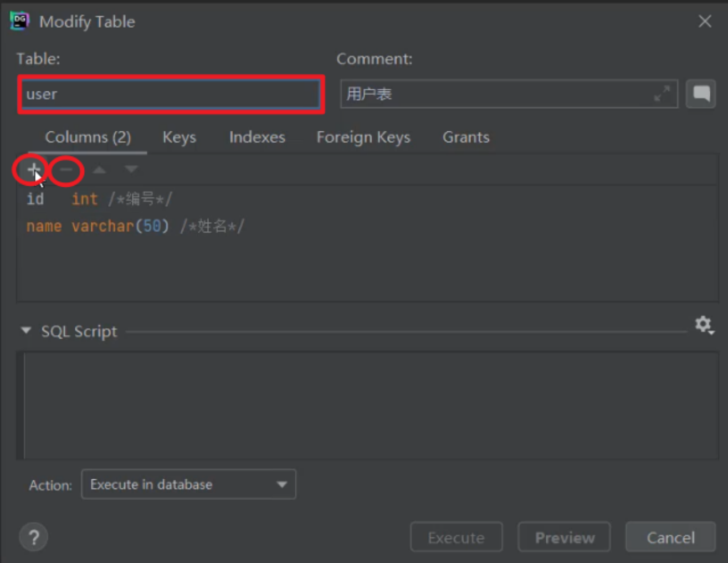This screenshot has height=563, width=728.
Task: Focus the Table name field
Action: (x=171, y=94)
